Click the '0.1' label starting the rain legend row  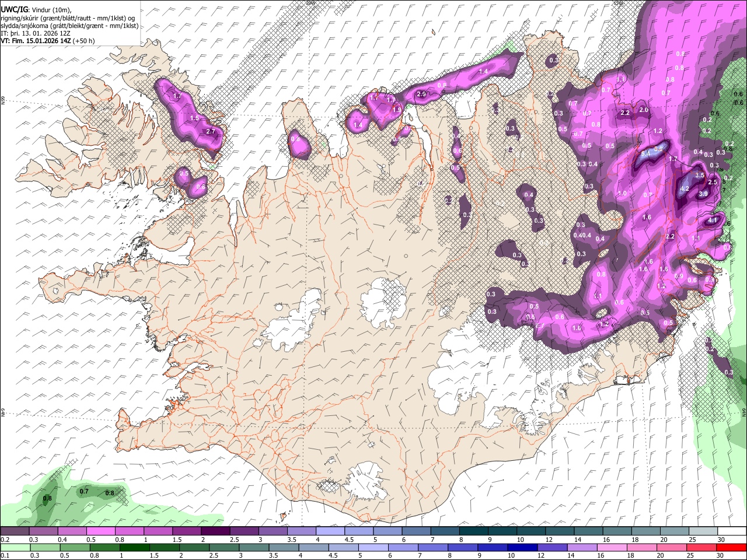tap(5, 555)
